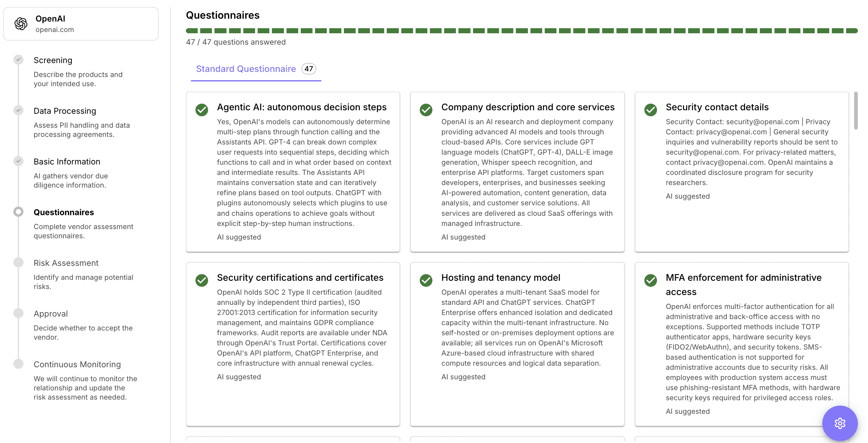Go to Continuous Monitoring step

pos(77,364)
